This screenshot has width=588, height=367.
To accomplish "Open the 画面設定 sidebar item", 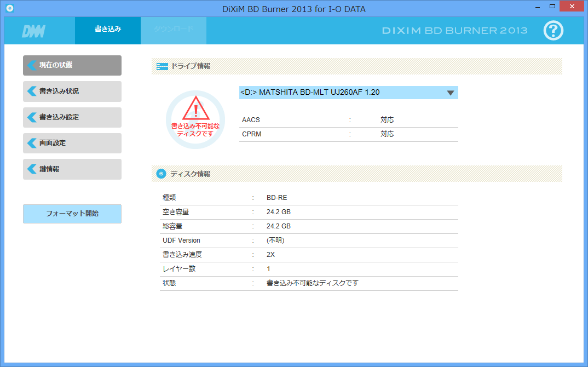I will (72, 143).
